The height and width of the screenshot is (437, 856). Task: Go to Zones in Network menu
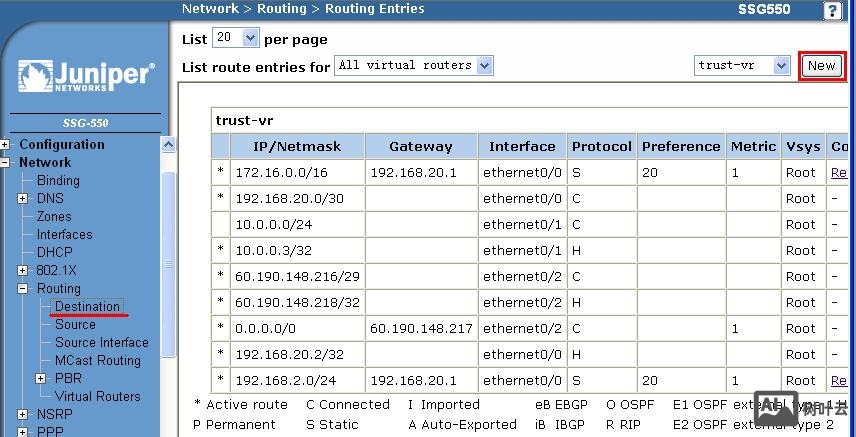click(54, 217)
